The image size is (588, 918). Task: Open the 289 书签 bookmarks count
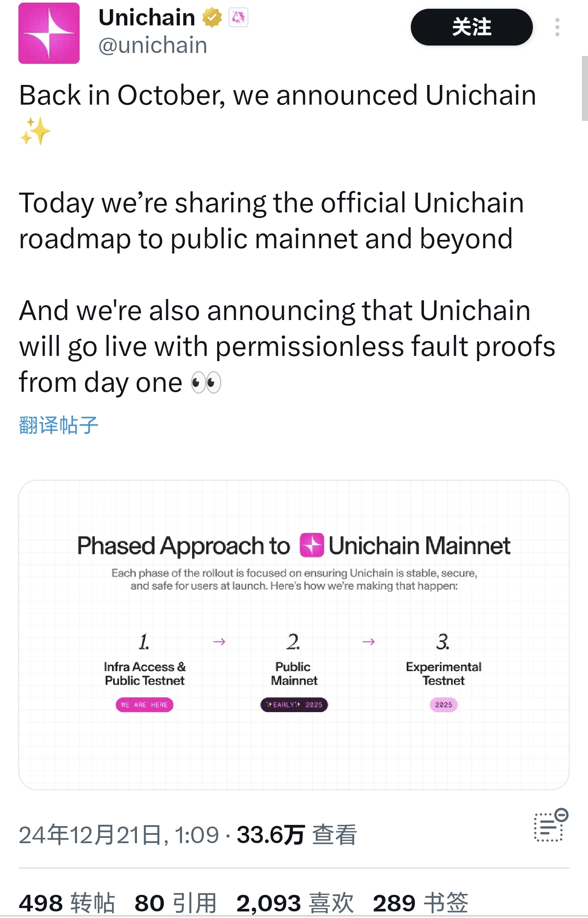point(420,903)
